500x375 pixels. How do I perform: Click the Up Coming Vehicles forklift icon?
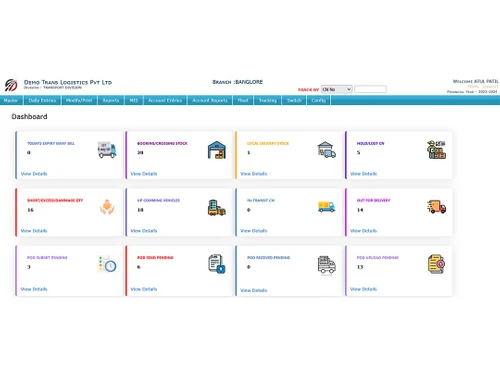(x=217, y=207)
